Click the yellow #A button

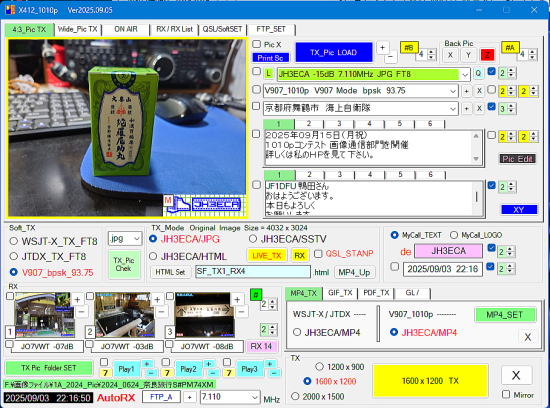coord(510,47)
